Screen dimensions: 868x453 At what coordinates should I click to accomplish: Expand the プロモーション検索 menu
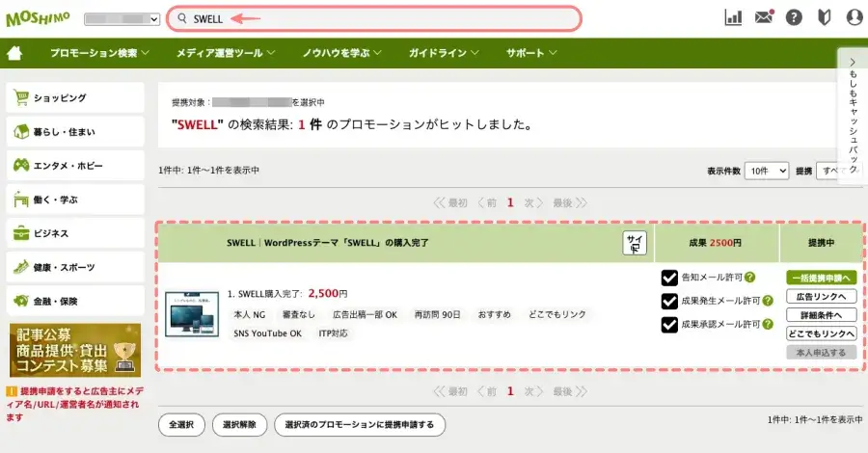(99, 53)
